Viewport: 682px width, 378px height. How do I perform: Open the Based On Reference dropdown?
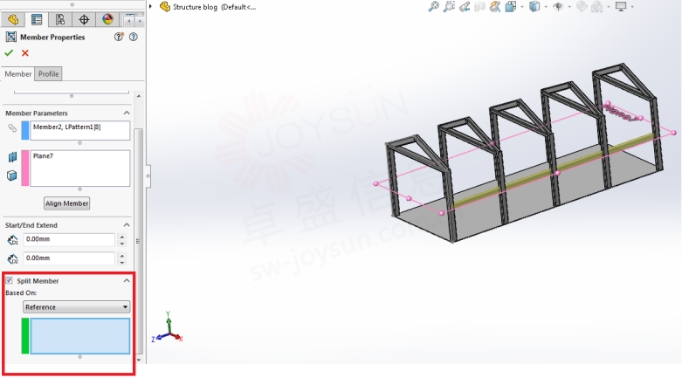tap(76, 307)
